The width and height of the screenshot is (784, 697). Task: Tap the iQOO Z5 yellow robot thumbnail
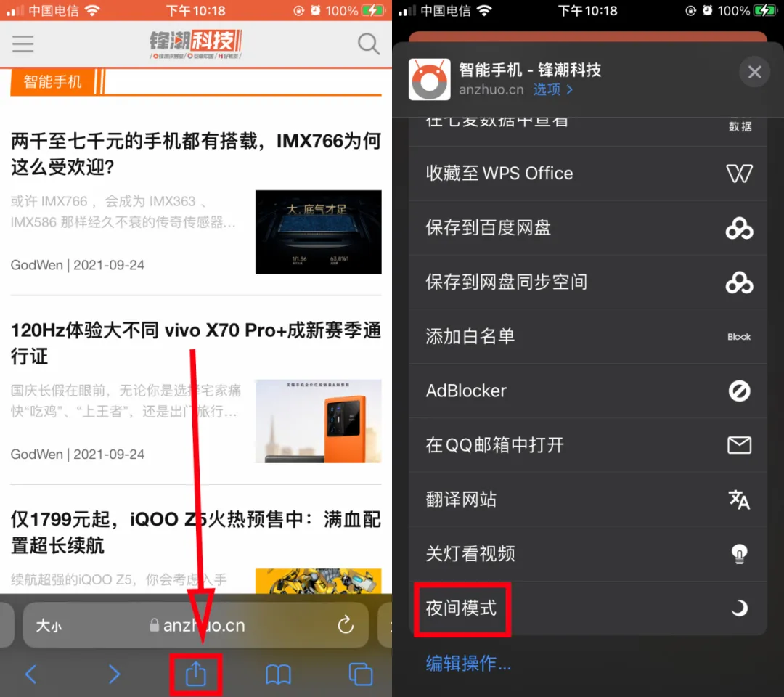tap(318, 581)
